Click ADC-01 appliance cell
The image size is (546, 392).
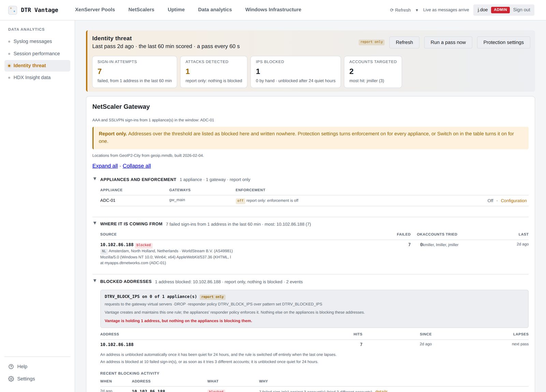(108, 200)
